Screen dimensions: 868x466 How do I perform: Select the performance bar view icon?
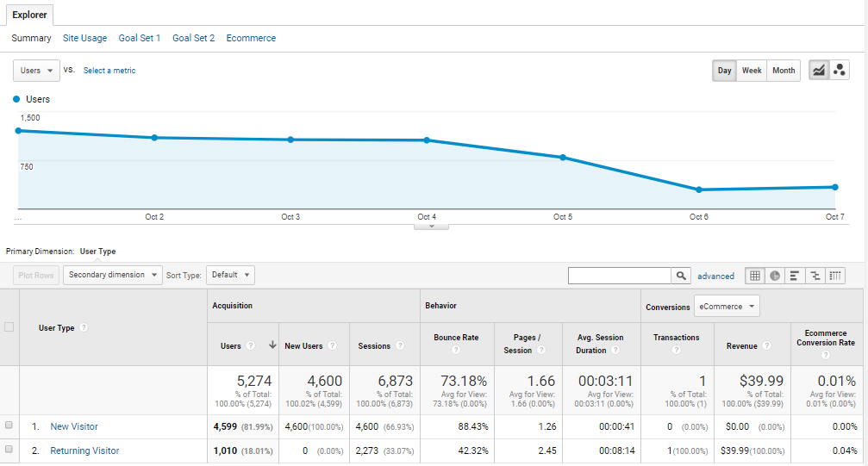pos(795,276)
